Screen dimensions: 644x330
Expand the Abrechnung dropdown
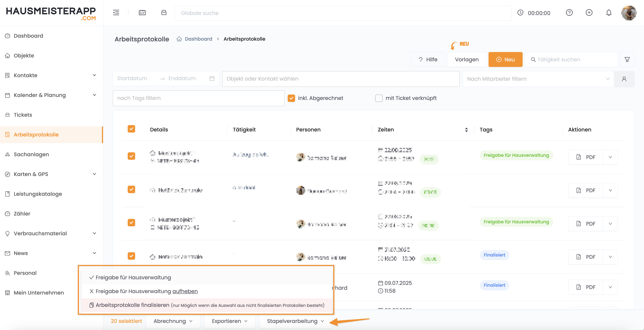173,321
